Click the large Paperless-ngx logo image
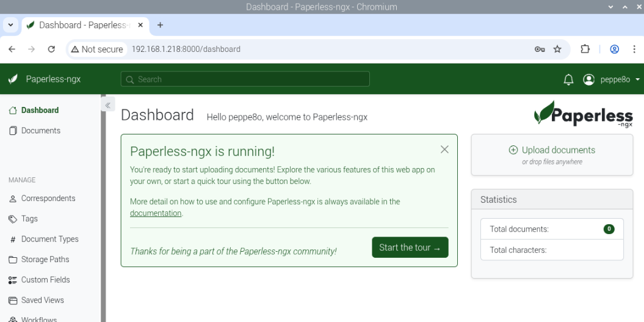 583,114
